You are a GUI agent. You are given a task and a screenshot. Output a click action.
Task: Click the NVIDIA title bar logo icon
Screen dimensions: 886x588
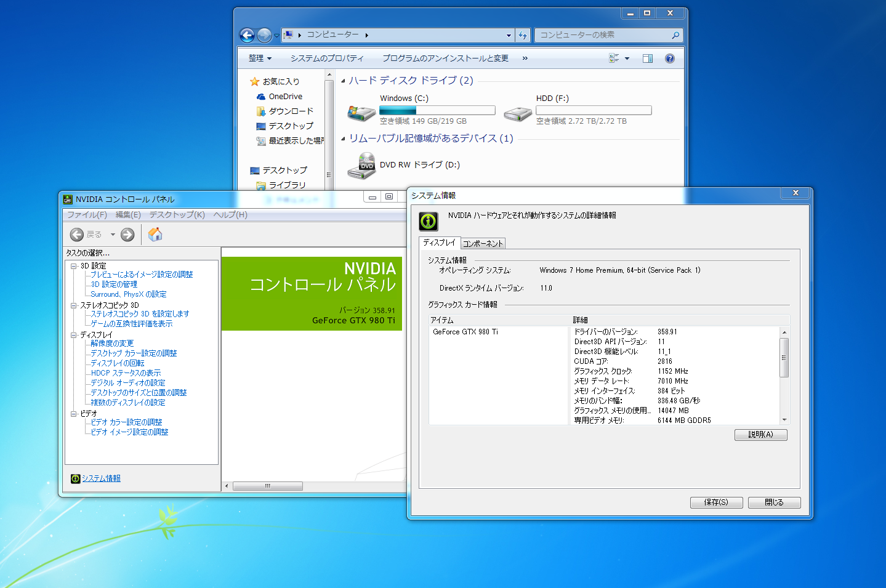click(x=68, y=199)
